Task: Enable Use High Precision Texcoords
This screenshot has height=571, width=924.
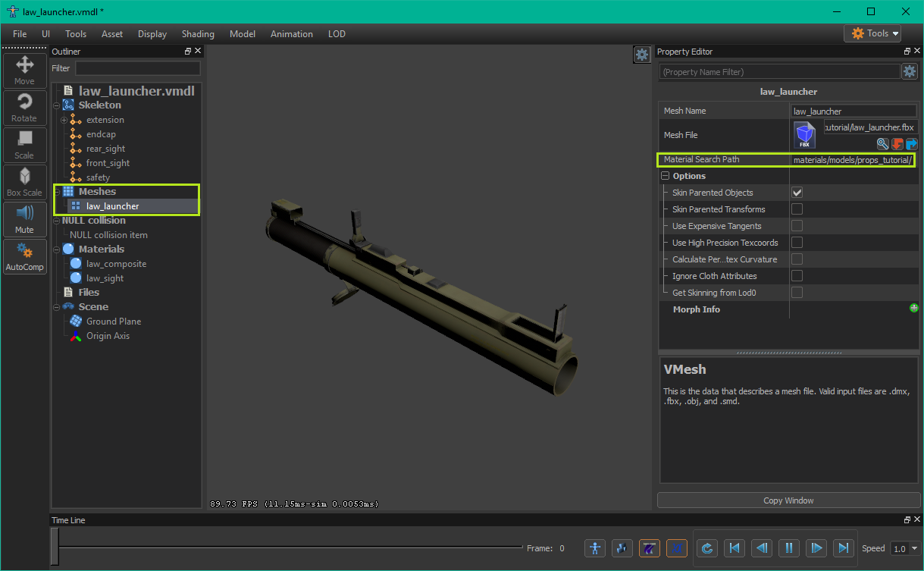Action: (x=797, y=243)
